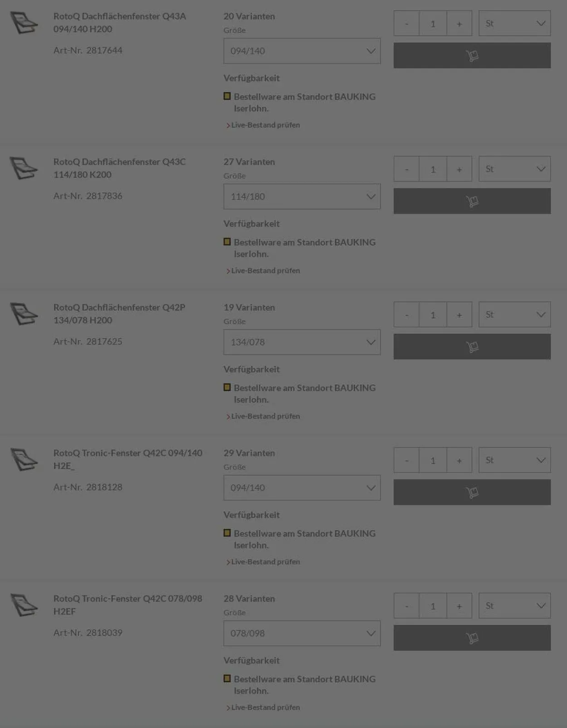Open the Q43A roof window product image
Image resolution: width=567 pixels, height=728 pixels.
pos(24,23)
